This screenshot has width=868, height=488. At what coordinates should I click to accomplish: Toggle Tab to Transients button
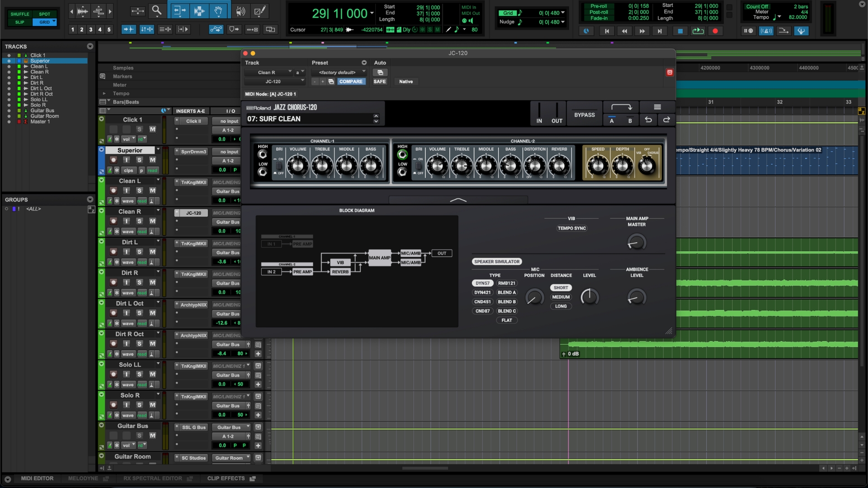[128, 29]
